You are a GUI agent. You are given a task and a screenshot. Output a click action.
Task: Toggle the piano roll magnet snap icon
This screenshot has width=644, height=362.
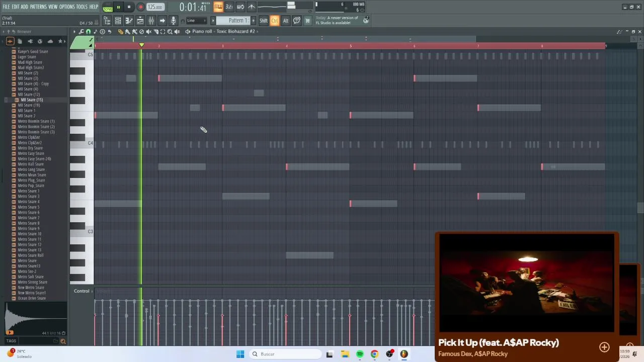tap(89, 31)
